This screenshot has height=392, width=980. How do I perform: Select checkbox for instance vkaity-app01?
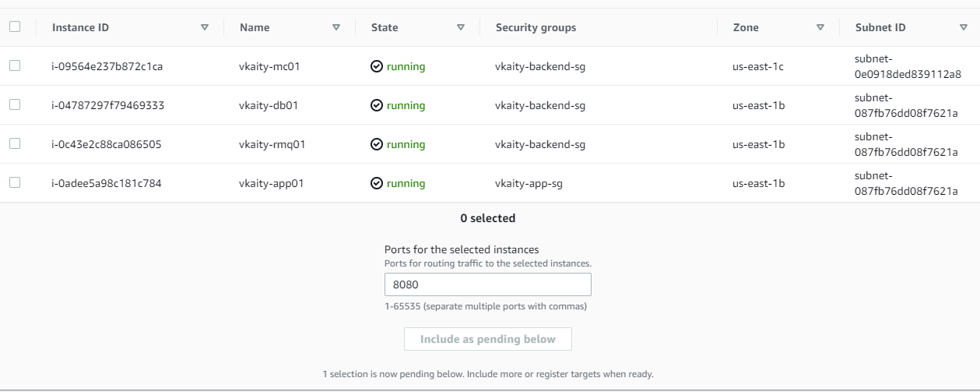coord(15,183)
